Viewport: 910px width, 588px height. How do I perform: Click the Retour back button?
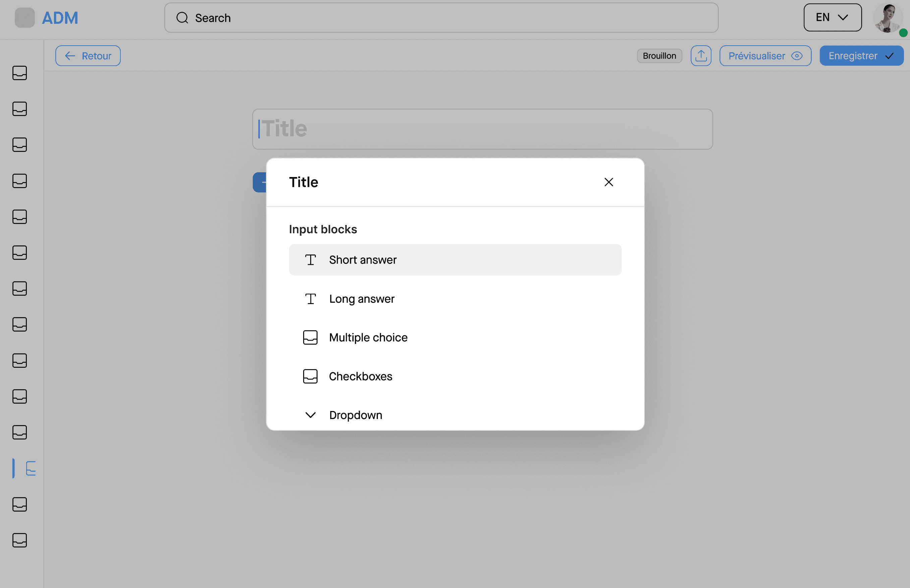point(88,56)
